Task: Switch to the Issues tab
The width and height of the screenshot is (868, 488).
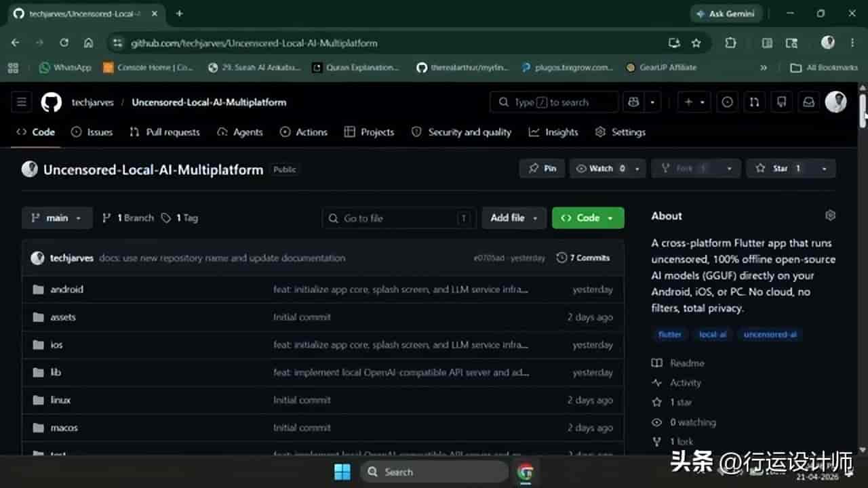Action: (x=92, y=132)
